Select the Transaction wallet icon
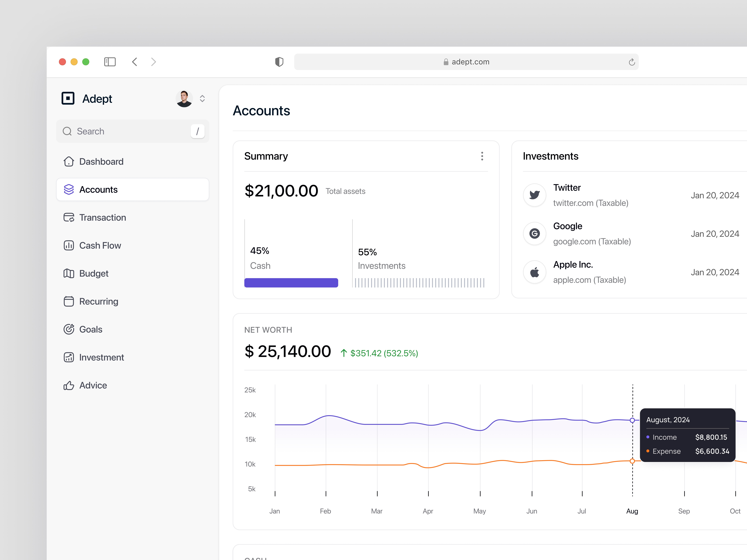The width and height of the screenshot is (747, 560). [x=69, y=217]
